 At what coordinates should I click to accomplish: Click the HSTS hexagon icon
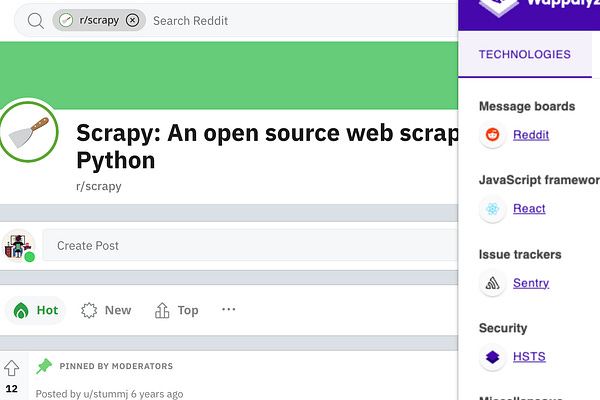coord(492,357)
